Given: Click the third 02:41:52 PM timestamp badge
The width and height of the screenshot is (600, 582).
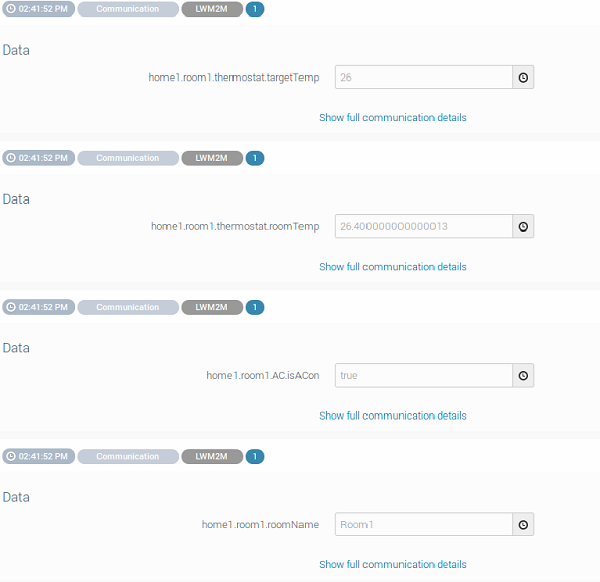Looking at the screenshot, I should coord(38,307).
